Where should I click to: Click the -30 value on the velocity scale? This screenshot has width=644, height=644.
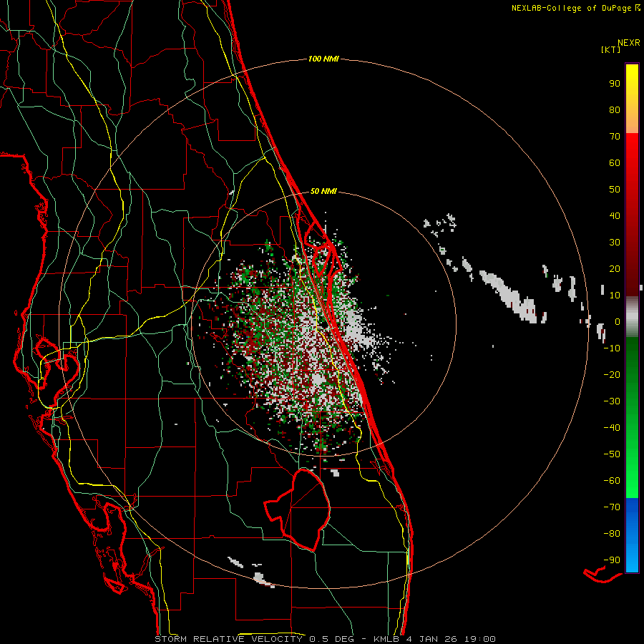point(612,401)
